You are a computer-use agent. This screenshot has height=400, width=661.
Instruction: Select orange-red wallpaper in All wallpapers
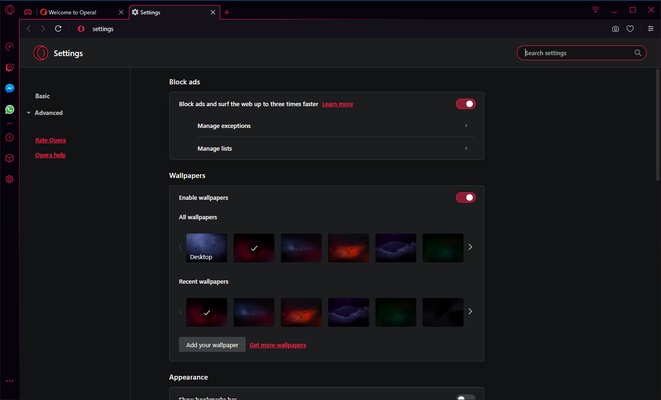348,248
